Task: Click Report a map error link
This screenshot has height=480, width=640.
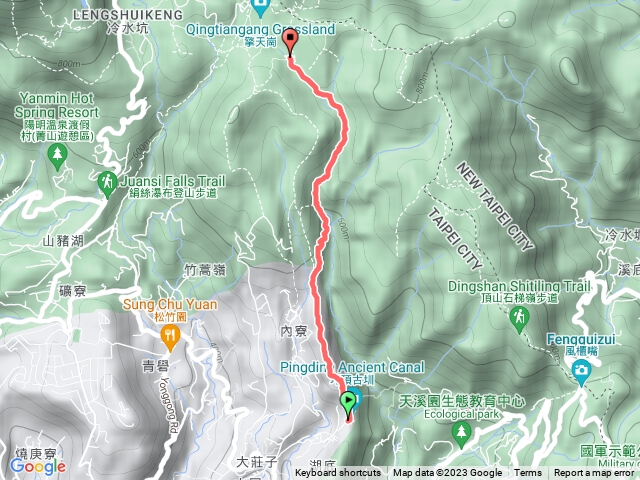Action: [x=593, y=473]
